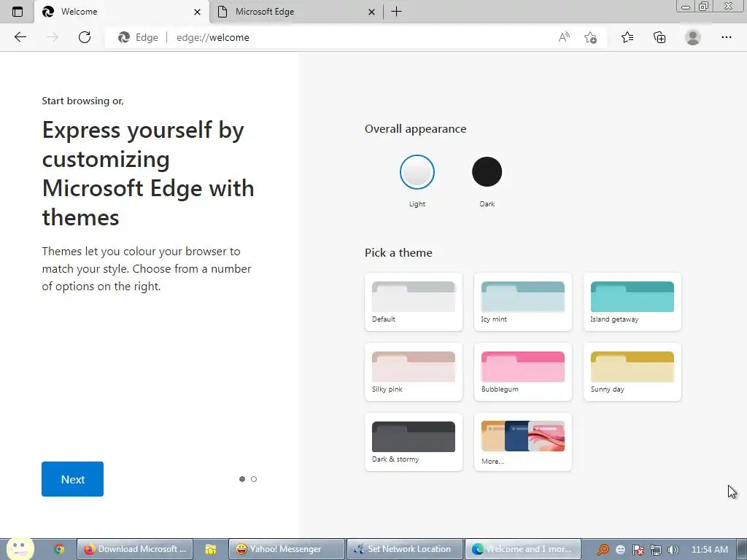
Task: Open Action Center flag tray icon
Action: 638,550
